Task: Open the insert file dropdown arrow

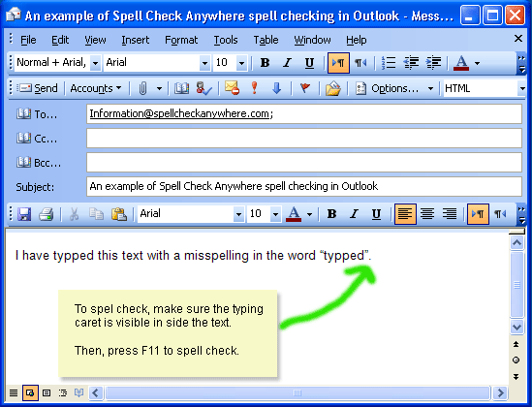Action: pyautogui.click(x=159, y=89)
